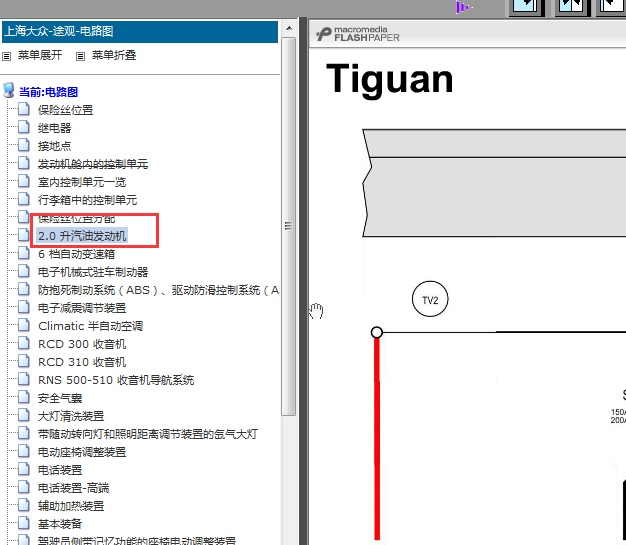Viewport: 626px width, 545px height.
Task: Click the 当前:电路图 root node
Action: 48,92
